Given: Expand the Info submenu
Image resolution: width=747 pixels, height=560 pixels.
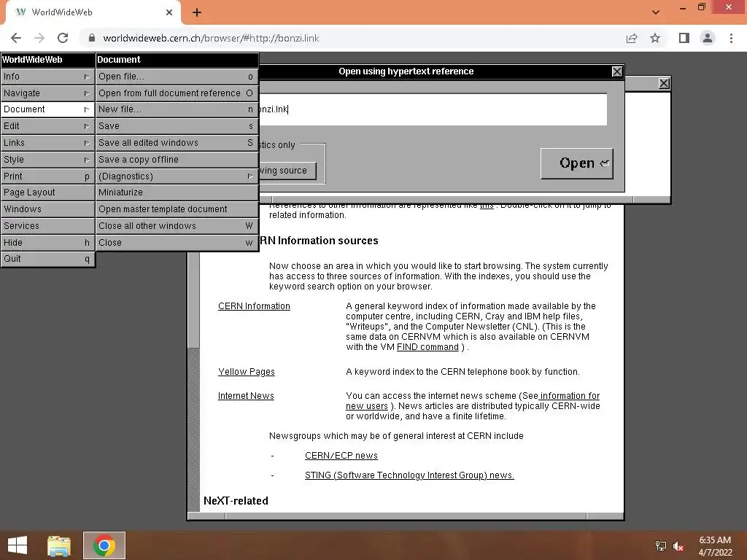Looking at the screenshot, I should (47, 76).
